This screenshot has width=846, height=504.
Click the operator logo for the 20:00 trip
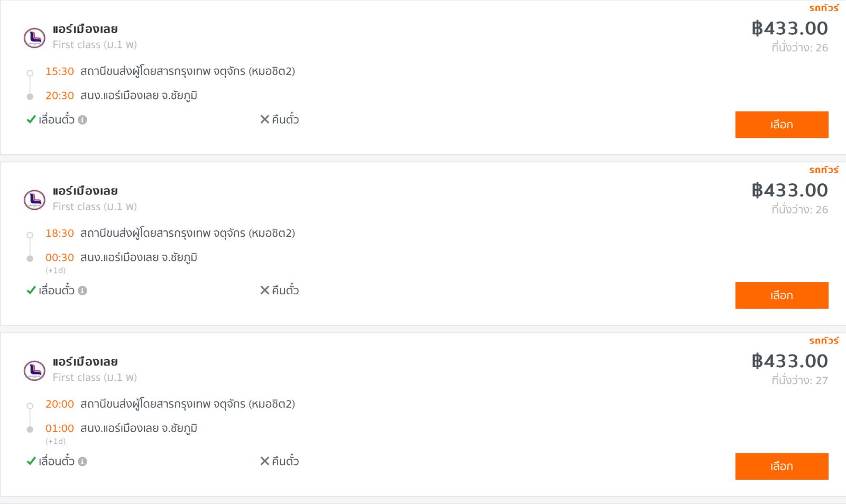coord(34,370)
